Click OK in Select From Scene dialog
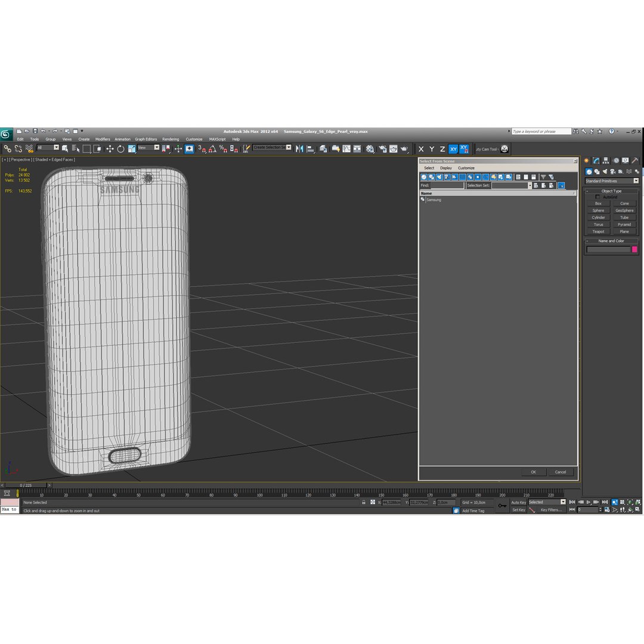Image resolution: width=644 pixels, height=644 pixels. [x=533, y=472]
